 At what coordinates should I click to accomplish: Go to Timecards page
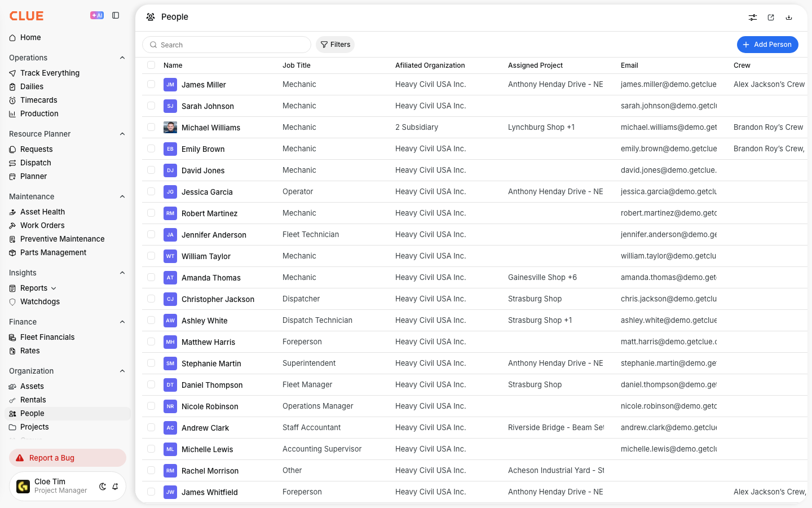coord(38,100)
